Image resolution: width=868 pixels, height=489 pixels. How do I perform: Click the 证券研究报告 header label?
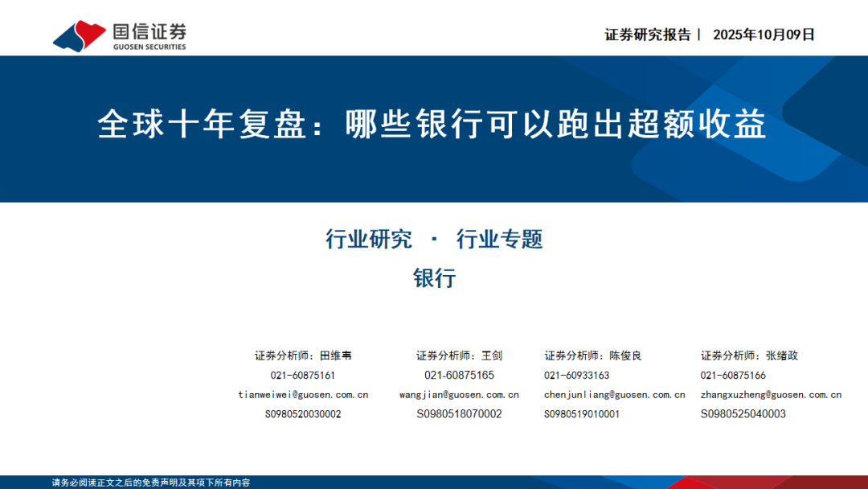click(x=647, y=35)
